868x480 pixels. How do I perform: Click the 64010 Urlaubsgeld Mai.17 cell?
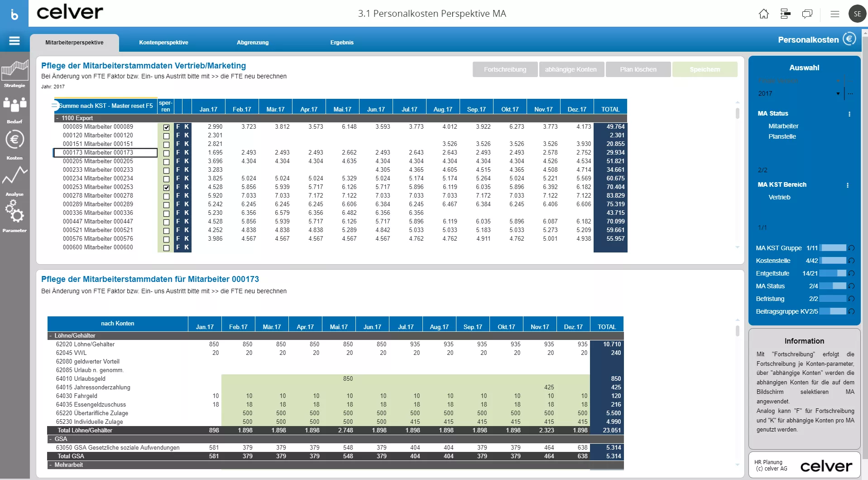(339, 379)
